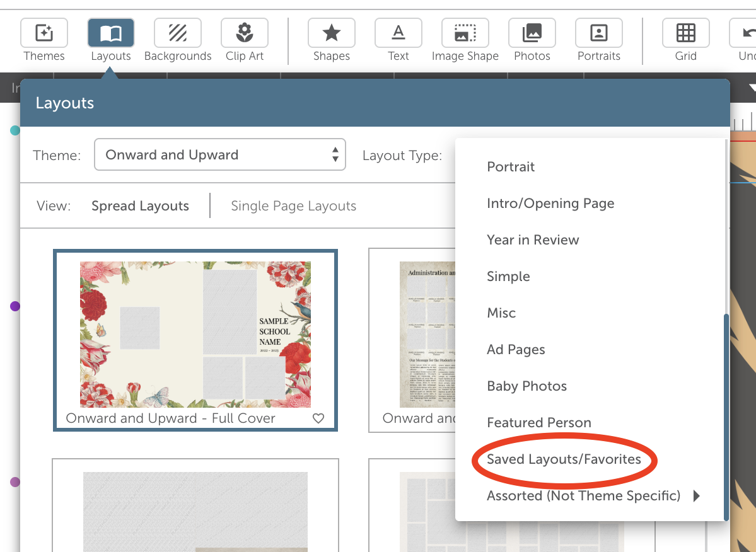The width and height of the screenshot is (756, 552).
Task: Choose Saved Layouts/Favorites from the list
Action: click(x=564, y=459)
